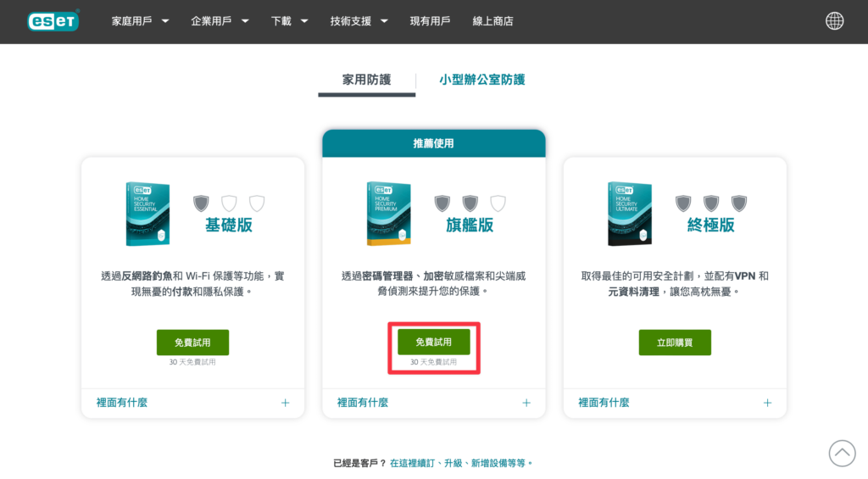Click the 基礎版 title text
This screenshot has height=479, width=868.
[229, 225]
